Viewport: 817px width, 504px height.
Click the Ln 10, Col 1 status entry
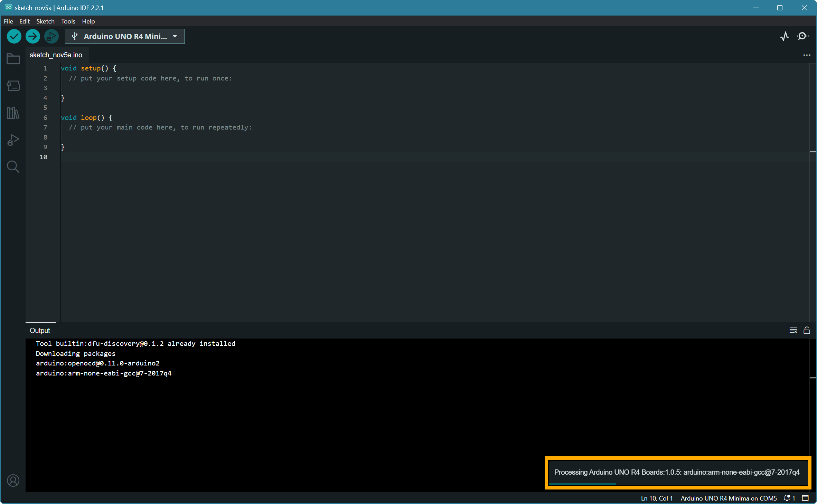657,498
